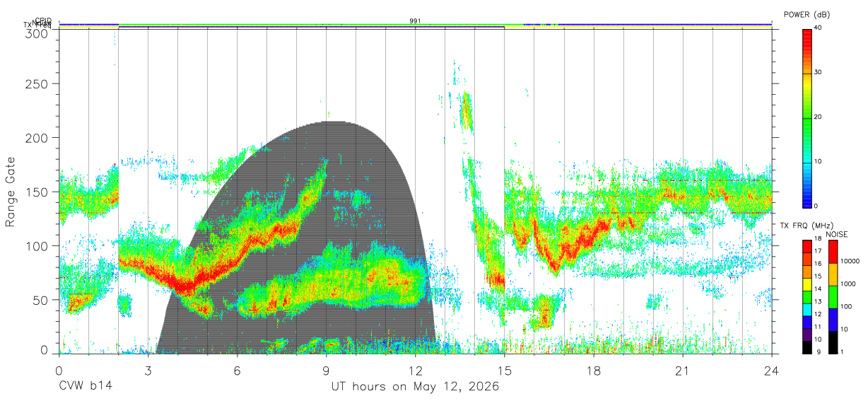Image resolution: width=868 pixels, height=401 pixels.
Task: Click the 21 tick on the UT hours axis
Action: point(683,371)
